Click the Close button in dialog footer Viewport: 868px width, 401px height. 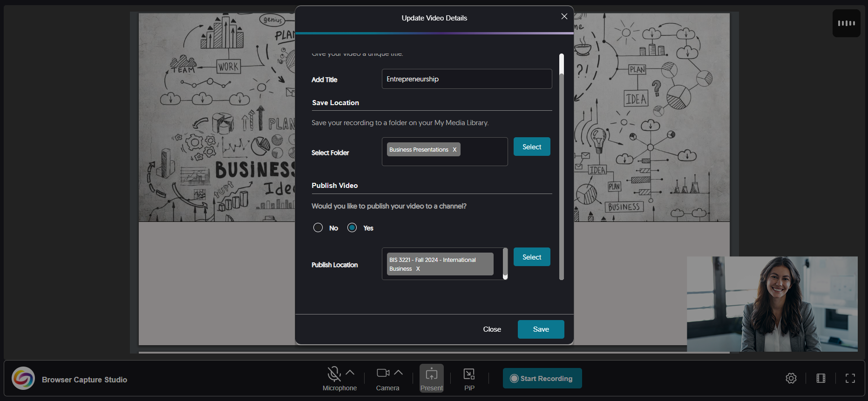click(x=492, y=329)
